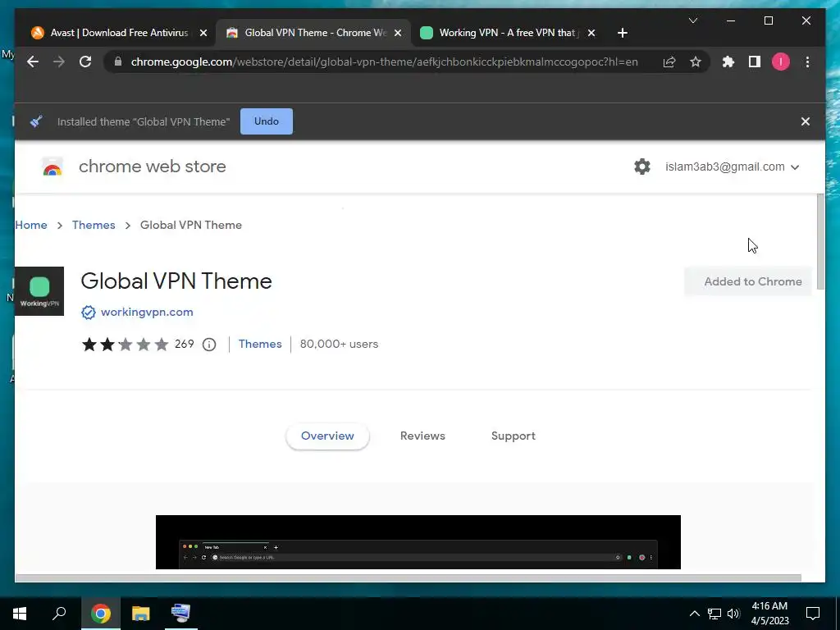Expand the islam3ab3@gmail.com account dropdown
840x630 pixels.
pos(732,167)
